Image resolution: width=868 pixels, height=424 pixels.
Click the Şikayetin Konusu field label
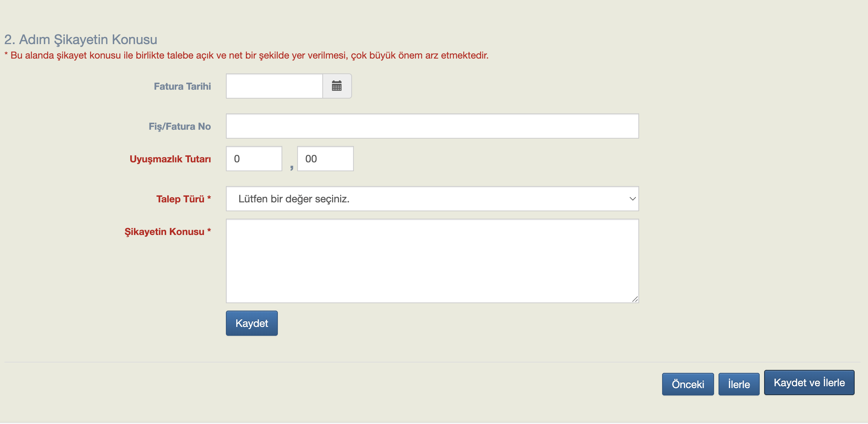coord(167,232)
